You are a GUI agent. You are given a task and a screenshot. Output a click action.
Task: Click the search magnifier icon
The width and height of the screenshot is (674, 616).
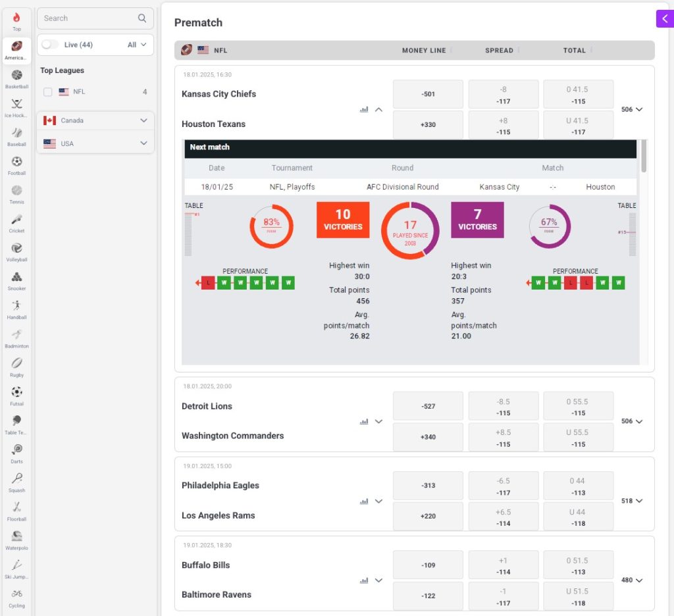point(142,18)
